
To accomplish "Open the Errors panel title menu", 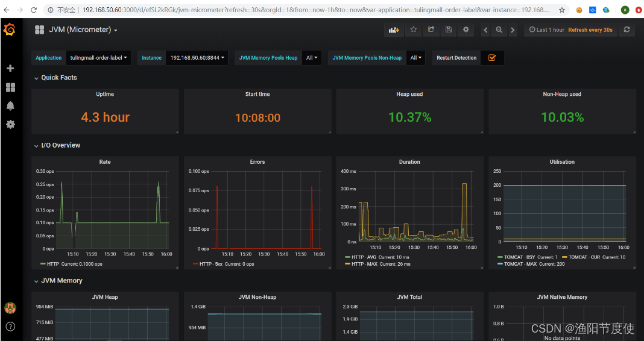I will click(x=257, y=162).
